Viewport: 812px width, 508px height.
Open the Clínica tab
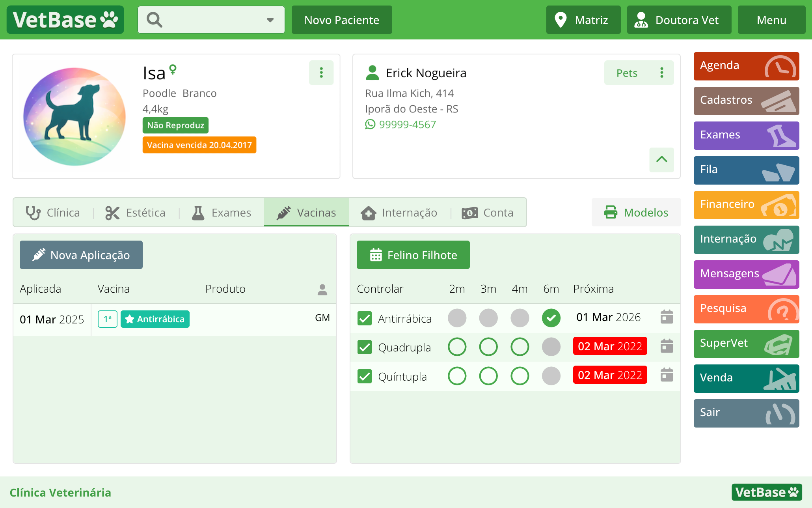coord(53,213)
